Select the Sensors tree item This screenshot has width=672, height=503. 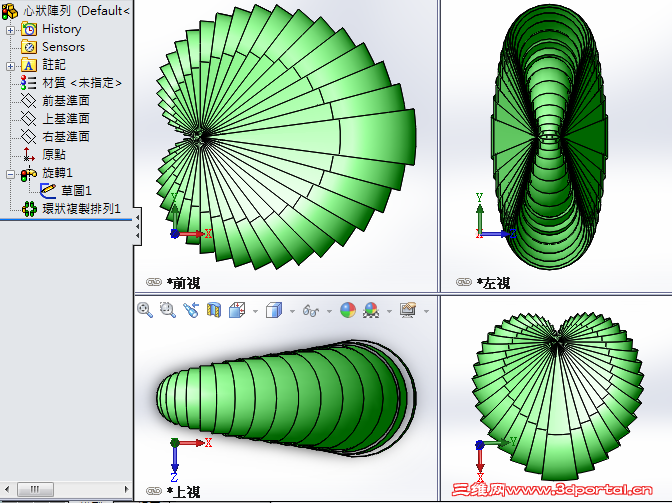point(63,47)
